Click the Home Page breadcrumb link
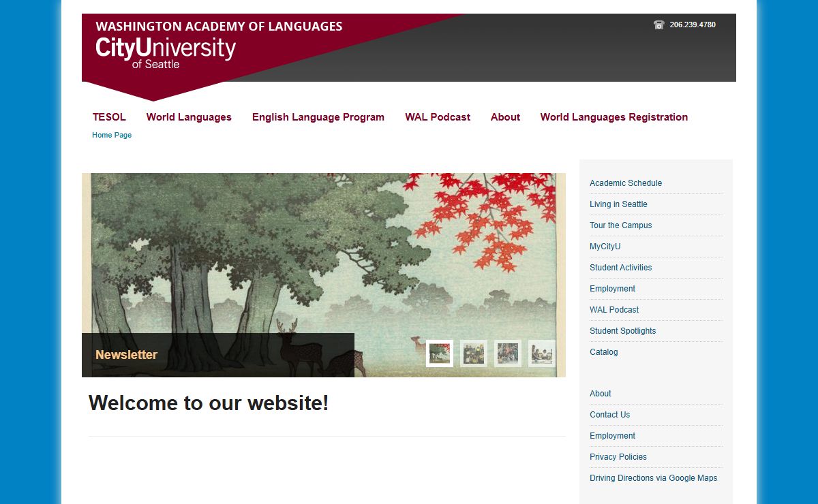 (x=112, y=135)
